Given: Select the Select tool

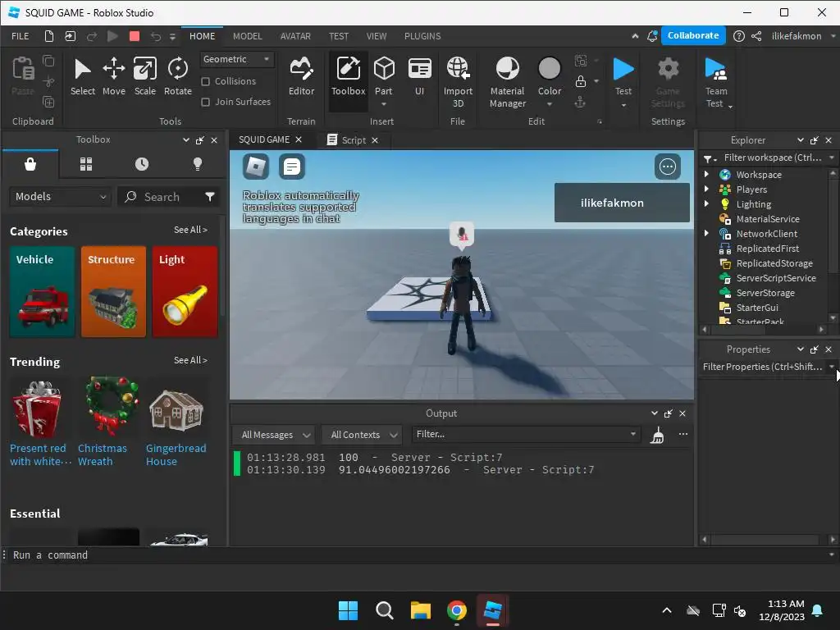Looking at the screenshot, I should coord(83,77).
